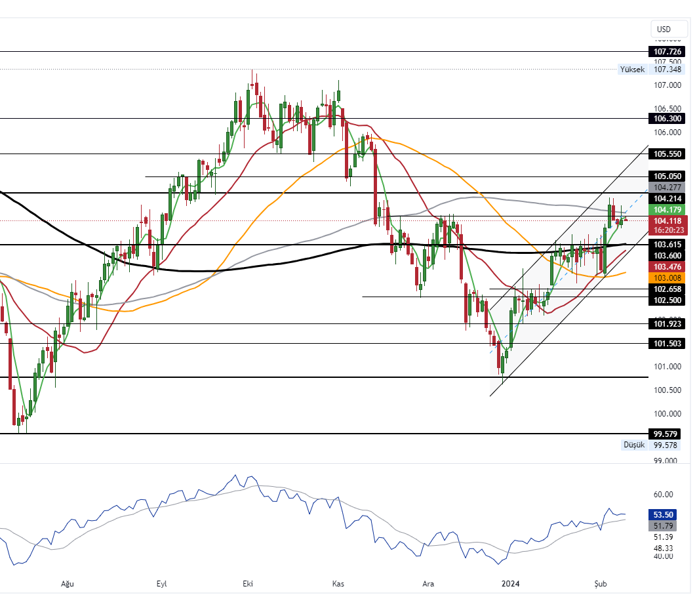The image size is (697, 616).
Task: Open the USD currency selector
Action: tap(664, 29)
